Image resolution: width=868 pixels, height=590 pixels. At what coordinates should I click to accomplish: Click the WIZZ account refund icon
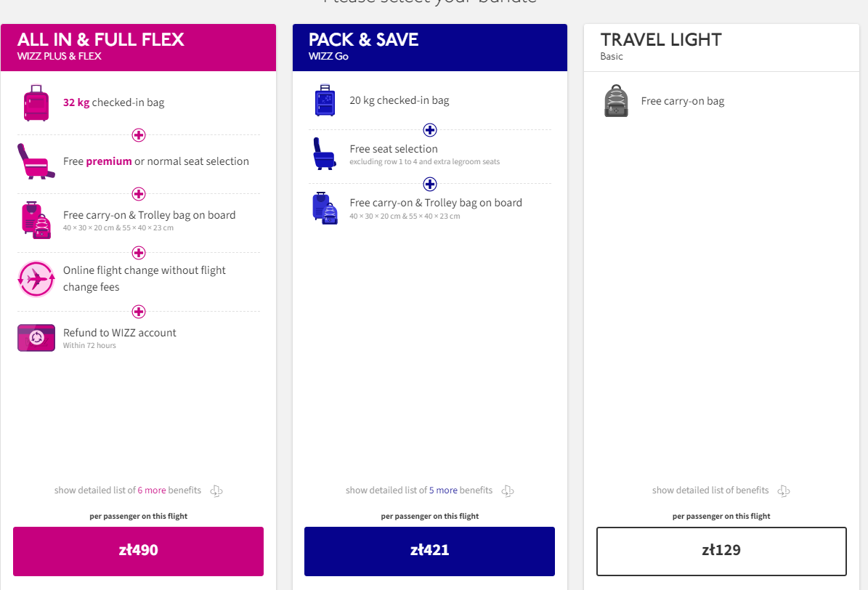36,338
